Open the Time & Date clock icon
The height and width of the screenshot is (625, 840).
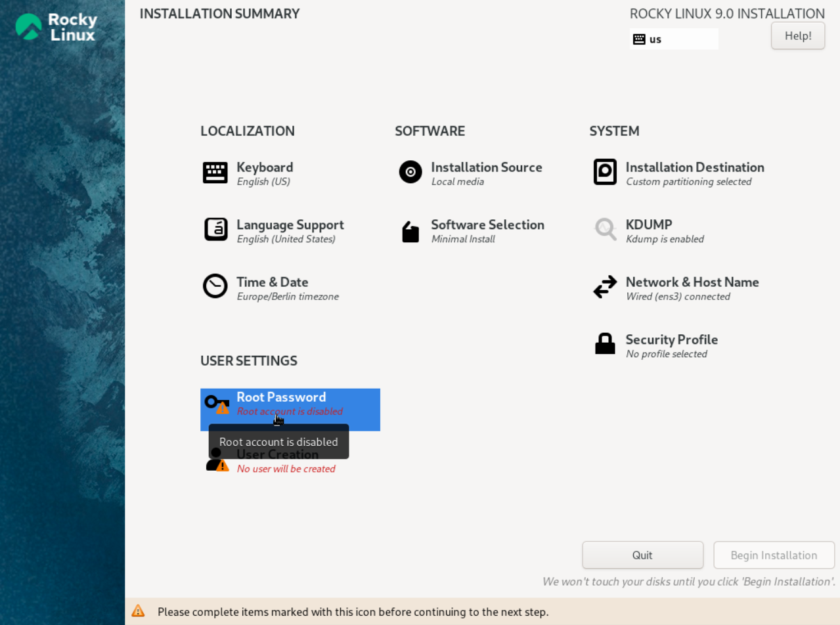pyautogui.click(x=215, y=286)
